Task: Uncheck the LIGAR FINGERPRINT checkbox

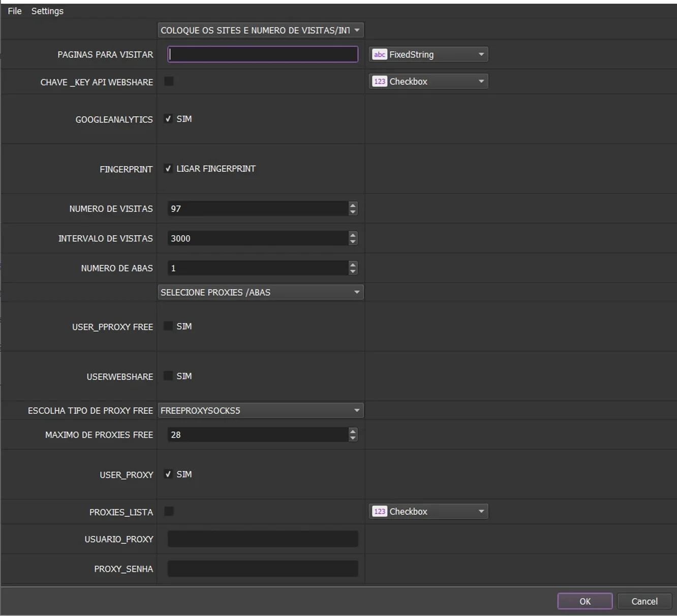Action: (168, 169)
